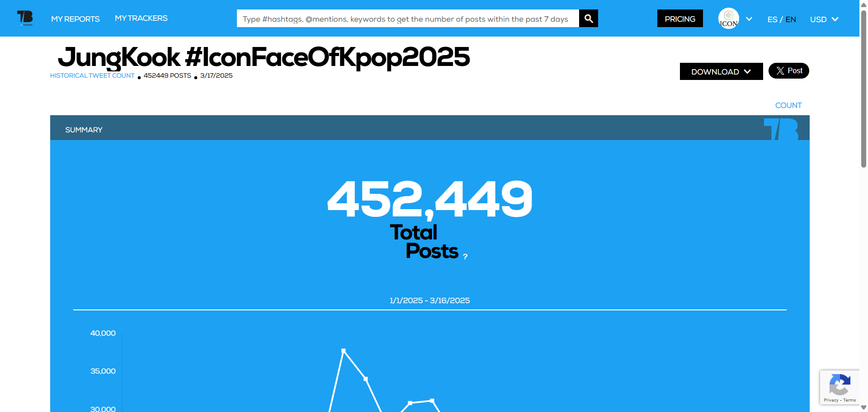Click the page vertical scrollbar thumb

coord(863,90)
